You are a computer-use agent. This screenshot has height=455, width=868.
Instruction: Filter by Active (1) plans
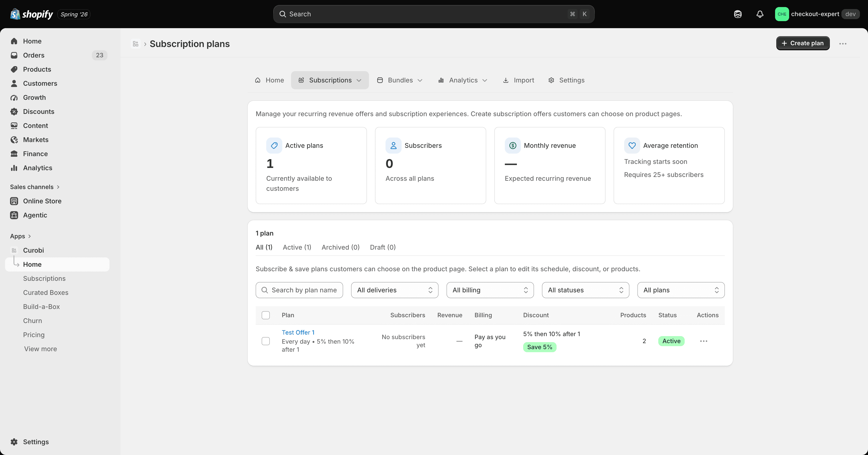pos(297,247)
